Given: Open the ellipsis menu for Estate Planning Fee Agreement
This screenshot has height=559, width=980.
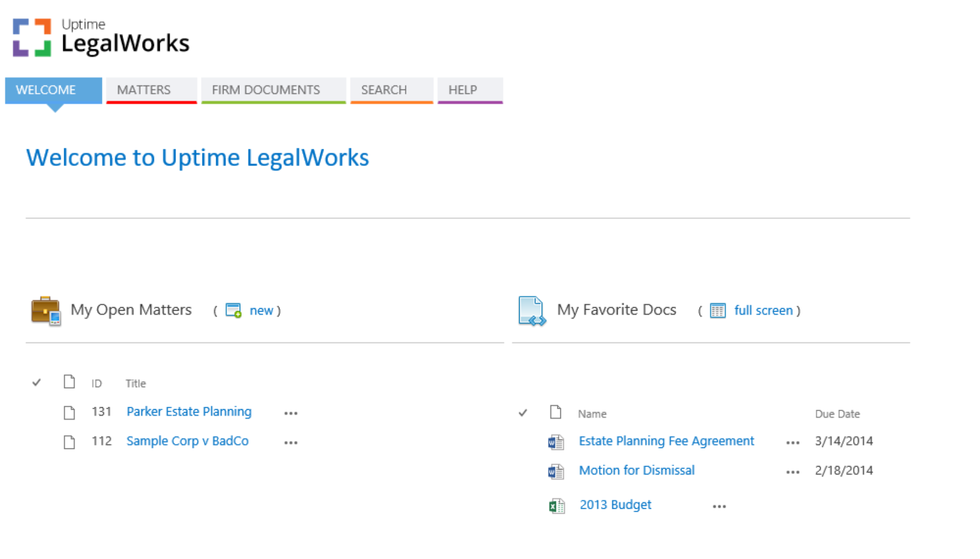Looking at the screenshot, I should pos(792,442).
